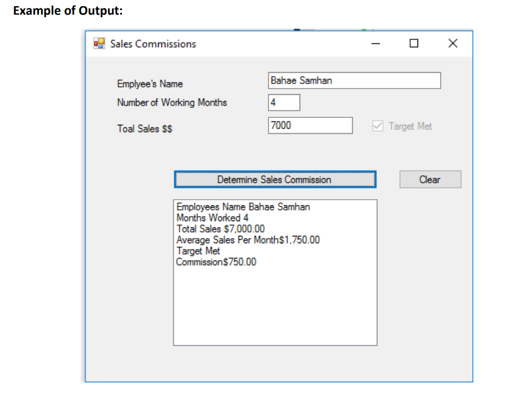
Task: Click the value 4 in months field
Action: 274,102
